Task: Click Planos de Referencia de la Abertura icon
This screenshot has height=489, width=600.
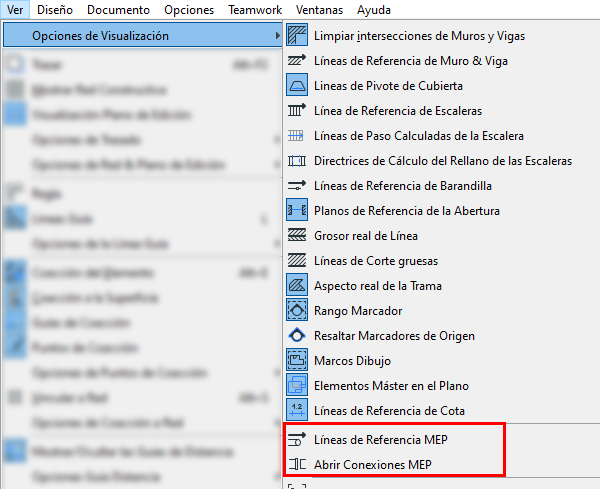Action: click(297, 210)
